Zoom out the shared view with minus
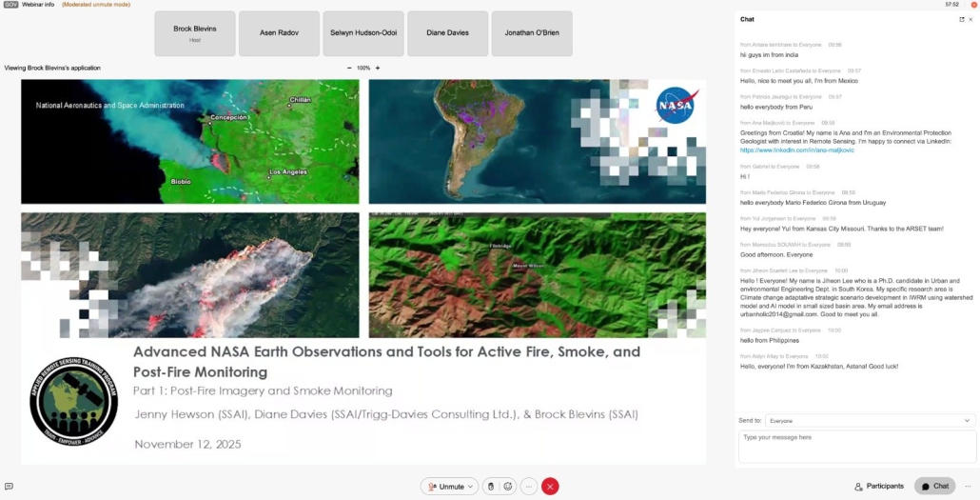Image resolution: width=980 pixels, height=500 pixels. (x=349, y=68)
